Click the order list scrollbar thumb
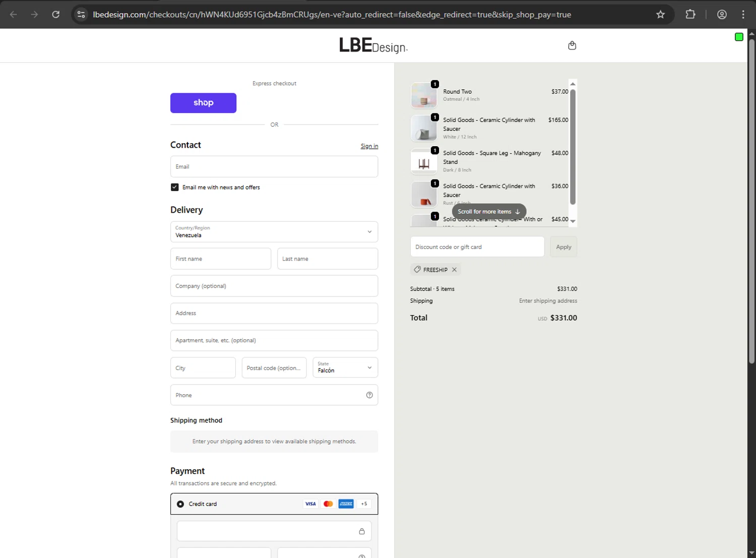This screenshot has width=756, height=558. 573,147
